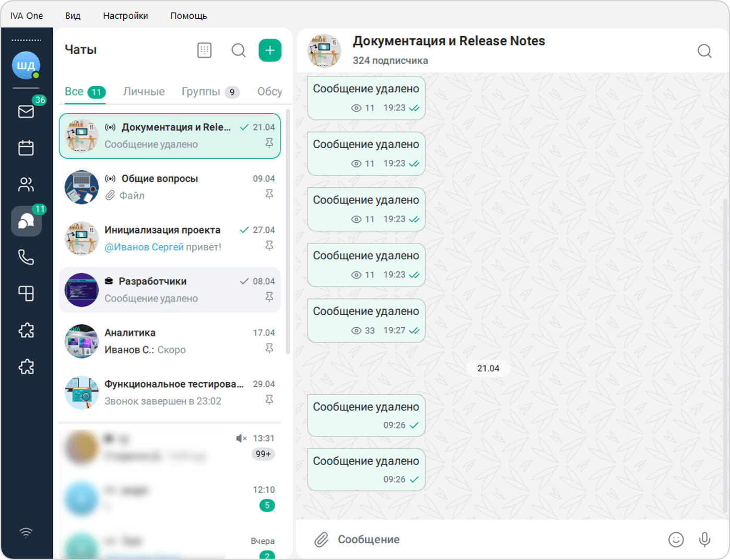730x560 pixels.
Task: Open the calendar icon in sidebar
Action: tap(26, 148)
